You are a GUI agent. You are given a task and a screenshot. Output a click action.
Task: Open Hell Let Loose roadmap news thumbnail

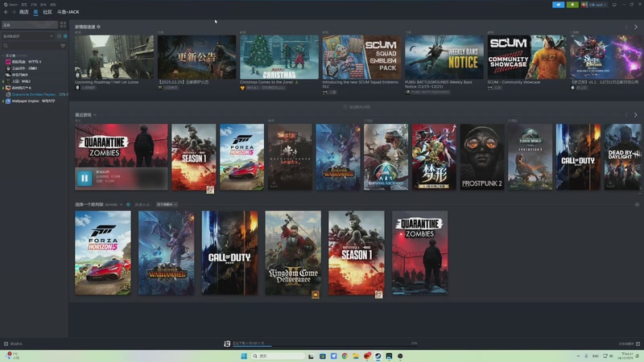tap(114, 57)
